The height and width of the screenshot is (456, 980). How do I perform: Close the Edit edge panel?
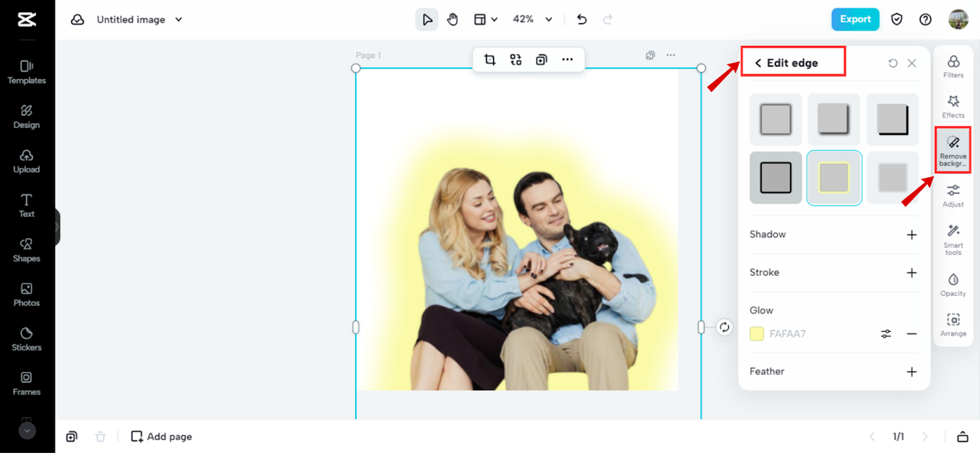[912, 63]
